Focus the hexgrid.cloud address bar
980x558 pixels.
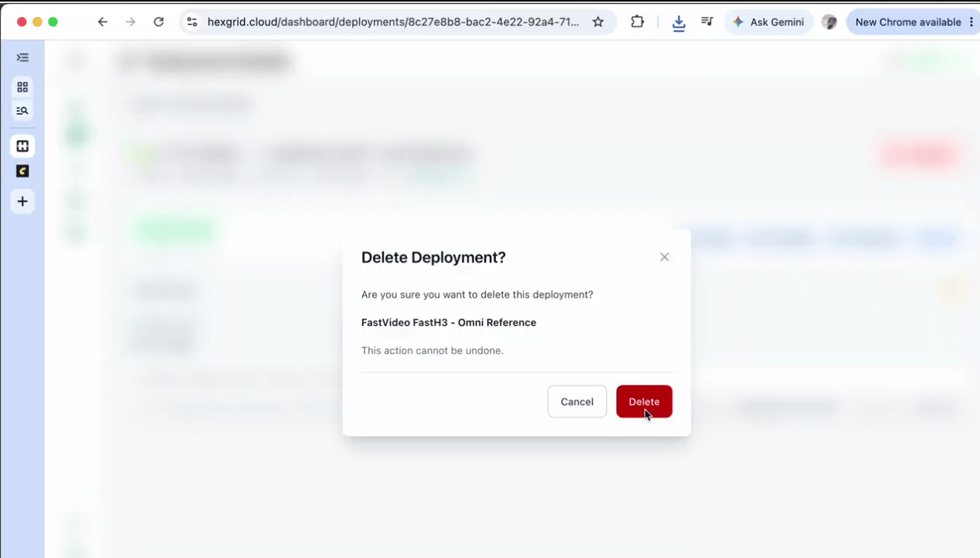393,22
